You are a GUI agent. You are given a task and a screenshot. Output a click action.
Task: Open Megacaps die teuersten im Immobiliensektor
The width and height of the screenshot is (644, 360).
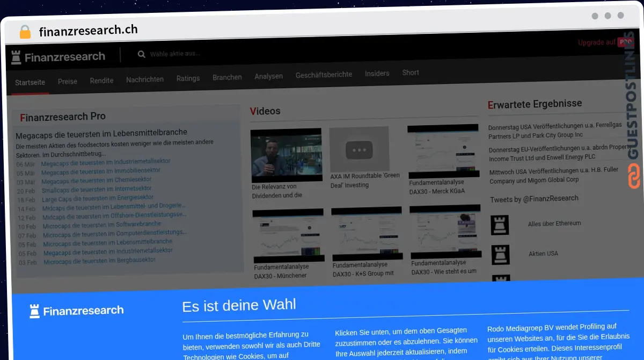[101, 171]
